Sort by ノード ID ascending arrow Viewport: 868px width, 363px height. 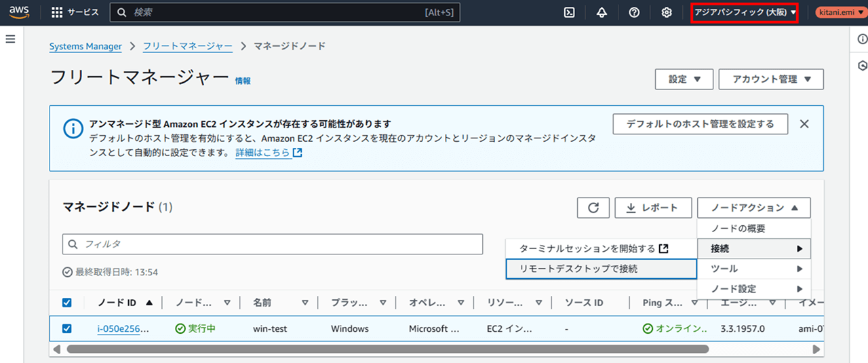pos(149,303)
